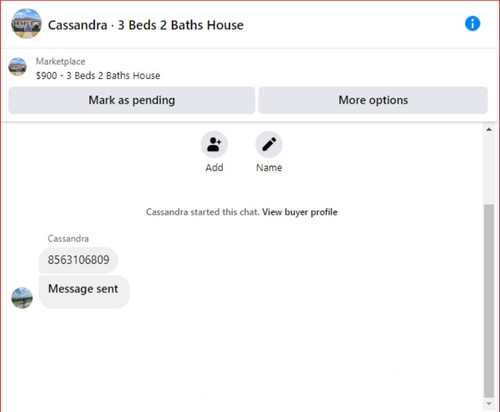Click the Cassandra · 3 Beds 2 Baths House title
This screenshot has height=412, width=500.
(146, 25)
